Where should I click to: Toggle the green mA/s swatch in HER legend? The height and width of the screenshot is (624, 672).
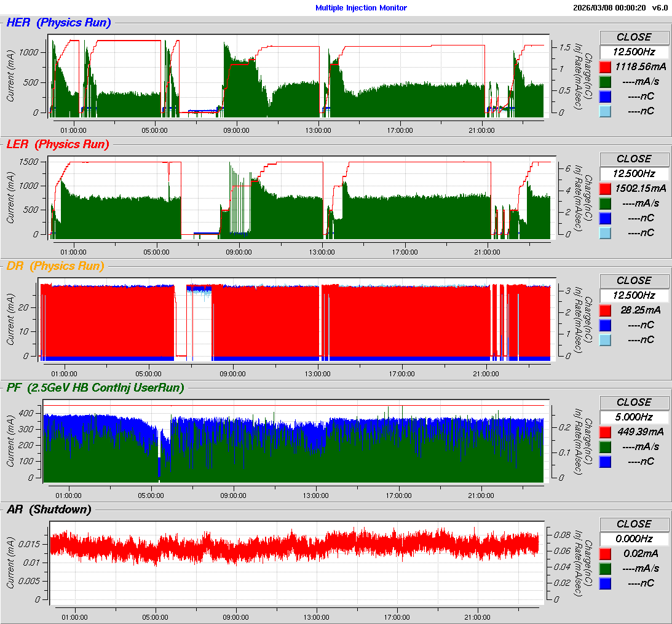[605, 81]
